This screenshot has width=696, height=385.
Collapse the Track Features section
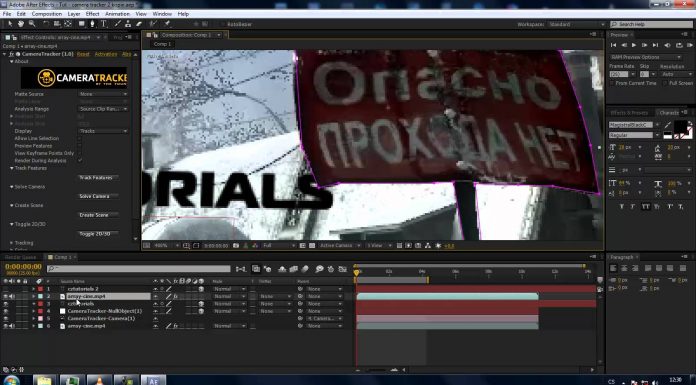(12, 168)
